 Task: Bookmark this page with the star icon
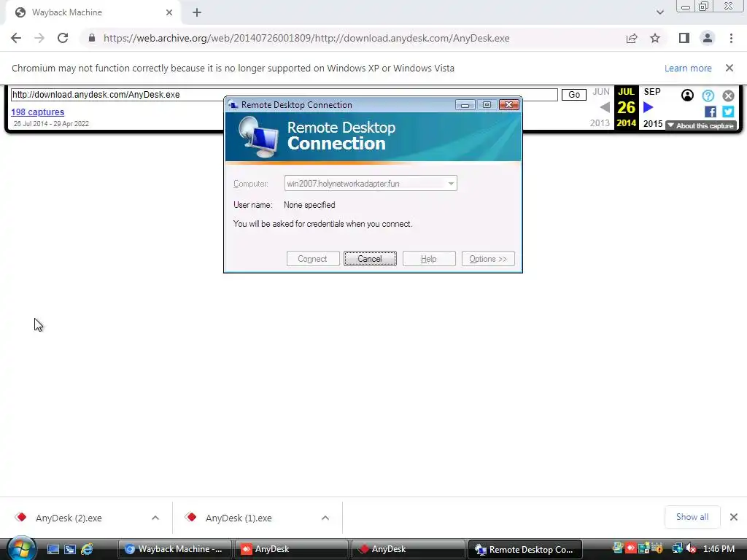click(x=655, y=38)
